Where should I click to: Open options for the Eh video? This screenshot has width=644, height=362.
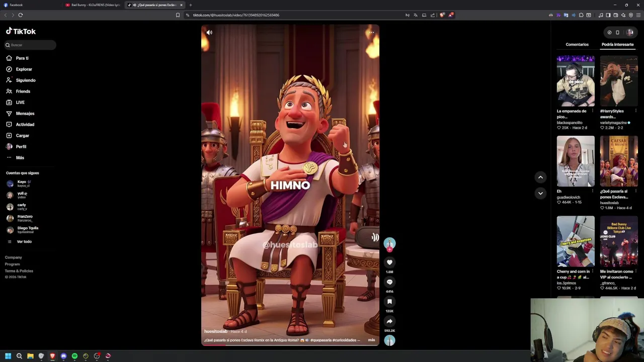pos(592,192)
